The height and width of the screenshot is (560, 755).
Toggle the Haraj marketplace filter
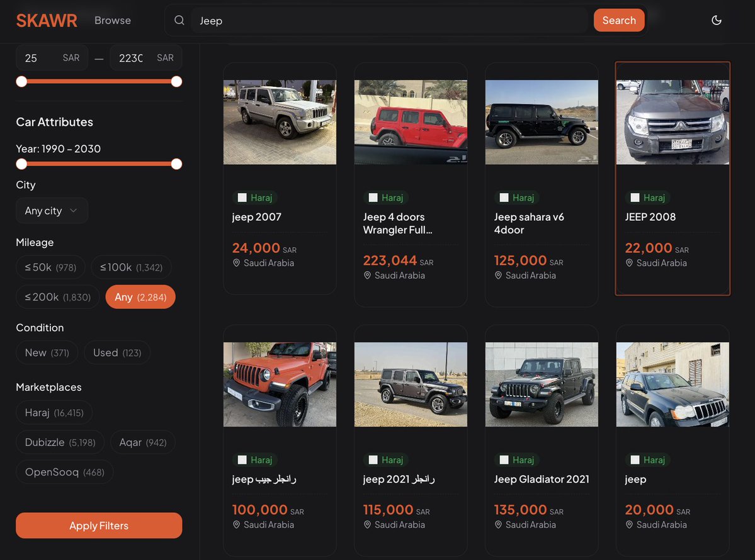pyautogui.click(x=54, y=413)
